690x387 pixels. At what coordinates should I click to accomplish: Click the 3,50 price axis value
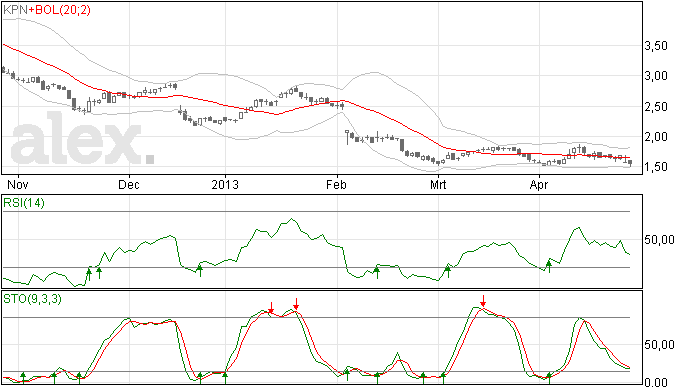(x=656, y=46)
